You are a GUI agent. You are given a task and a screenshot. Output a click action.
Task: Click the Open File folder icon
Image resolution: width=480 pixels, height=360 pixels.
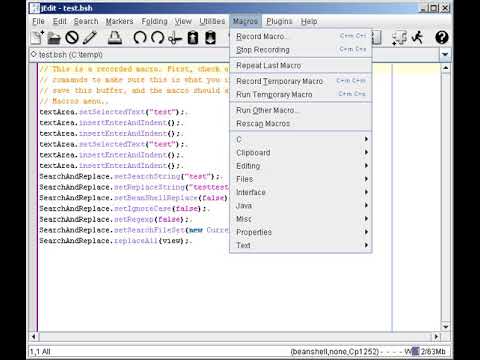54,38
